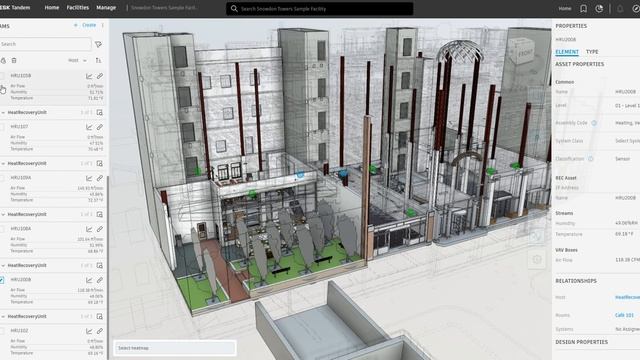Click the locate icon on HeatRecoveryUnit group above HRU107
Screen dimensions: 640x360
[100, 112]
